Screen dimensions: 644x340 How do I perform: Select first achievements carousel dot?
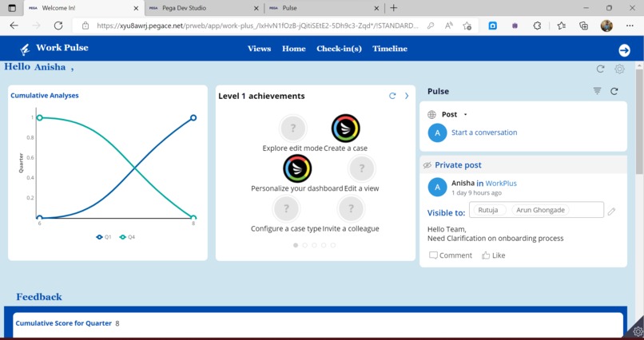[296, 245]
